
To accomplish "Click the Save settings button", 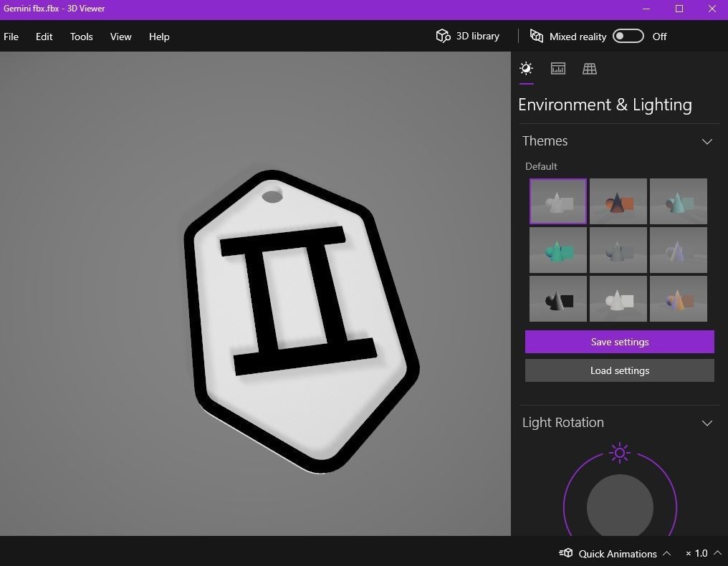I will 619,342.
